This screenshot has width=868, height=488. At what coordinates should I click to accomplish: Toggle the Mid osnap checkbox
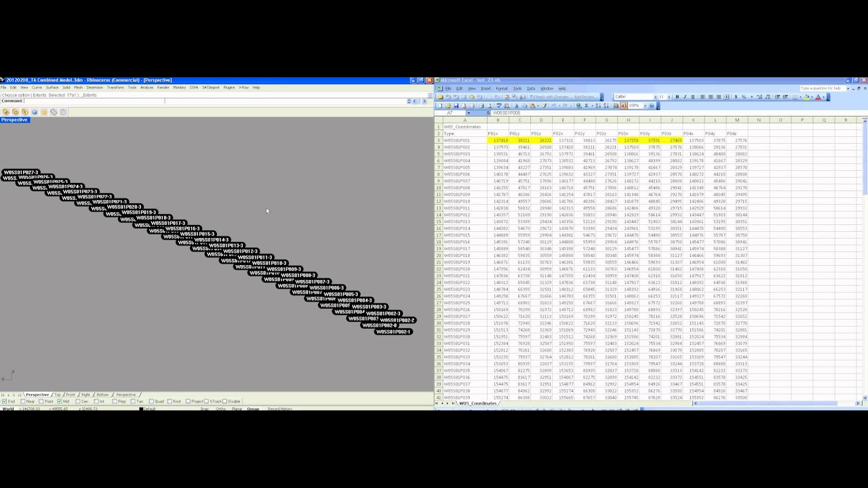[x=59, y=401]
